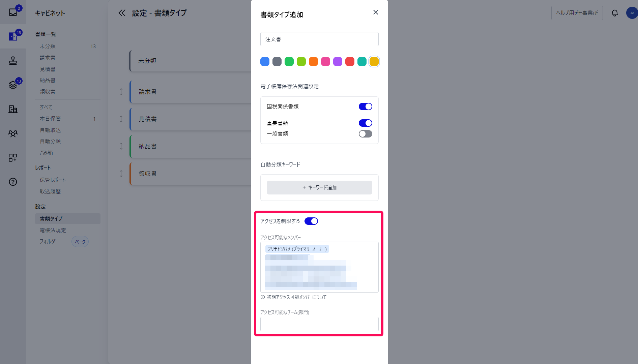The image size is (638, 364).
Task: Toggle the 国税関係書類 switch
Action: point(365,107)
